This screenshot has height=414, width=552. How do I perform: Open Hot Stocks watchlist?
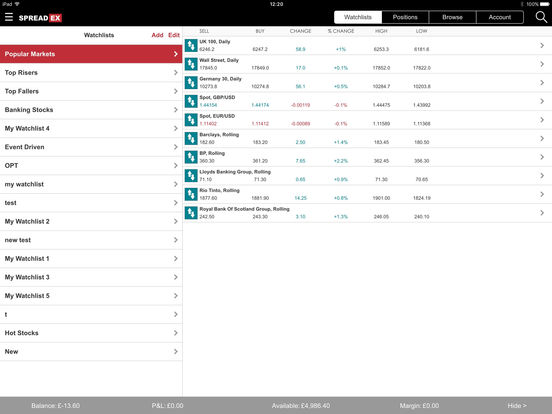pos(91,333)
